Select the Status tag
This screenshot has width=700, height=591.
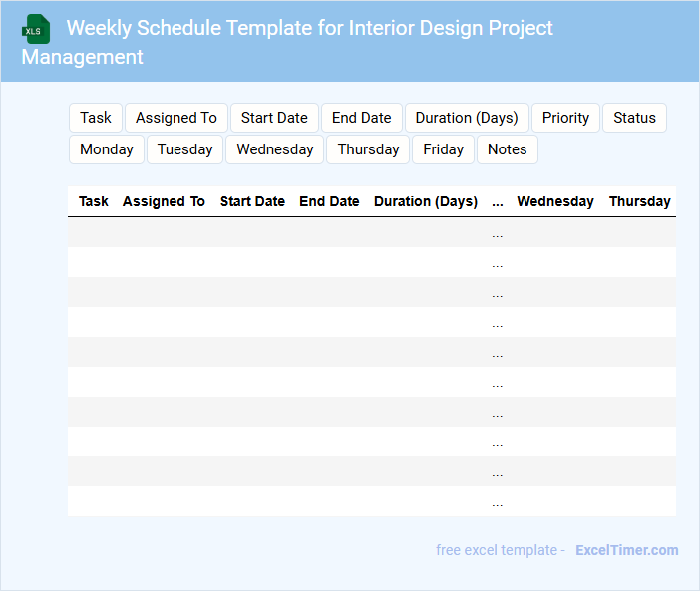634,118
